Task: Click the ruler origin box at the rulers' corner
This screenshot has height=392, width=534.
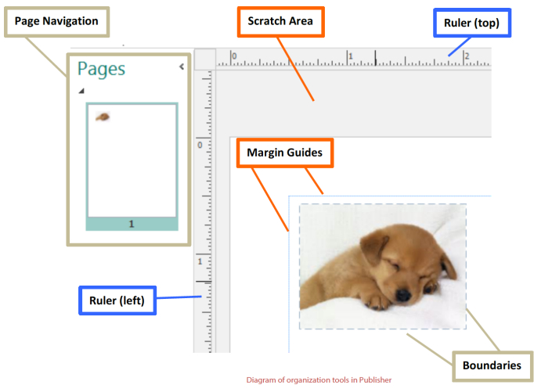Action: point(205,59)
